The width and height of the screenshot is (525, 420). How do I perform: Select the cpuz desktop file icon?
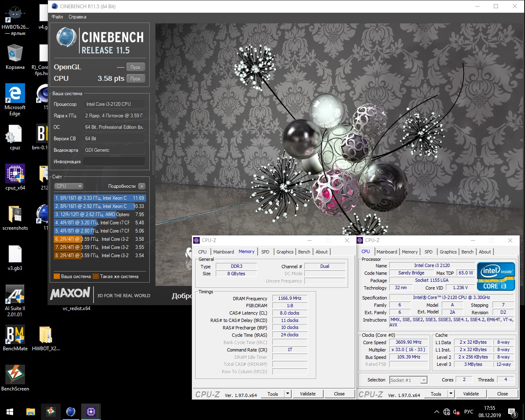tap(15, 137)
